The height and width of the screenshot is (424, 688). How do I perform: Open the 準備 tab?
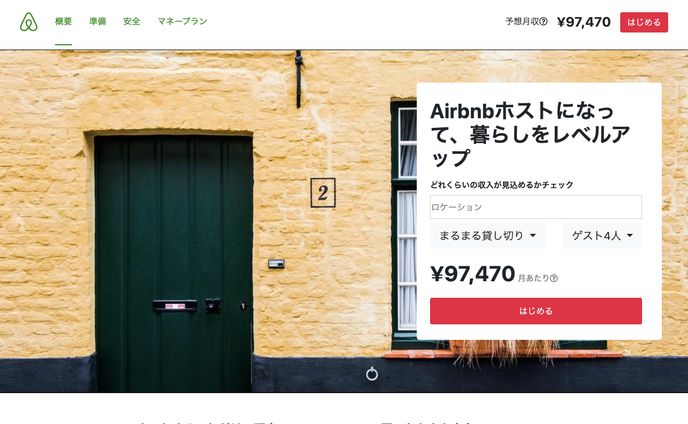(x=97, y=21)
